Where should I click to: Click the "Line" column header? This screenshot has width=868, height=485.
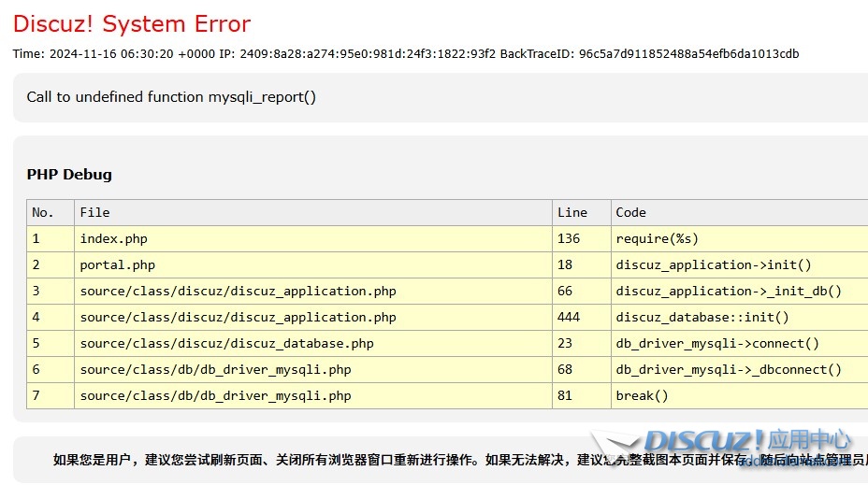tap(571, 212)
